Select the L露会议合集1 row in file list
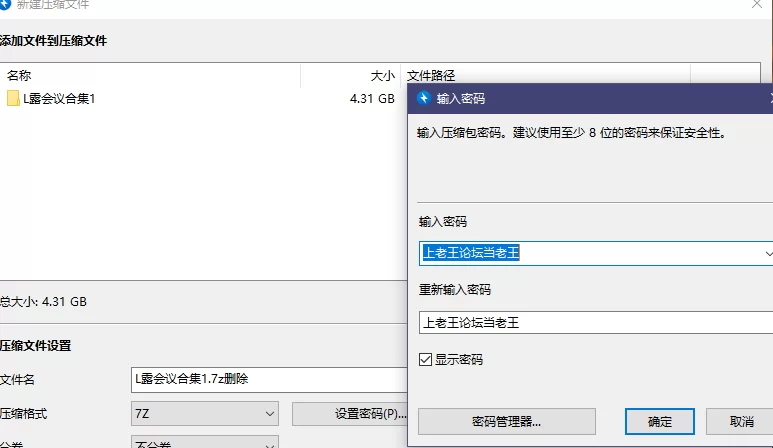The height and width of the screenshot is (448, 773). (x=203, y=99)
